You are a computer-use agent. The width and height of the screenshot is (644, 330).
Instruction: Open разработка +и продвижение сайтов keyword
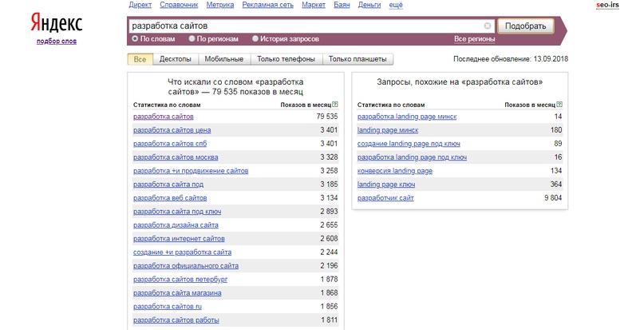coord(191,171)
